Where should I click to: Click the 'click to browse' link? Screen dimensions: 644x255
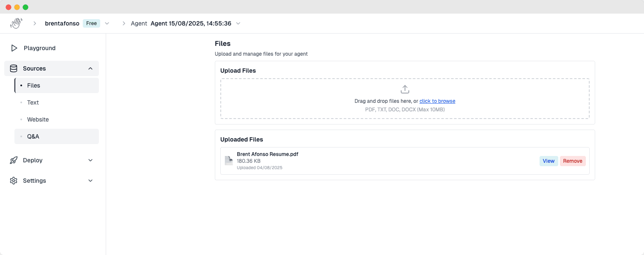tap(437, 101)
